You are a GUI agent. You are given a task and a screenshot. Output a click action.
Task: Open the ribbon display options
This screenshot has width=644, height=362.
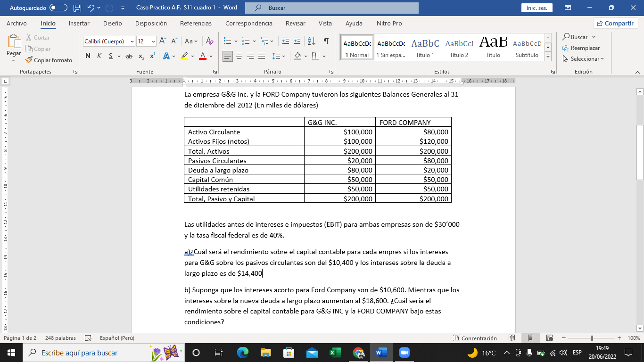[x=568, y=8]
